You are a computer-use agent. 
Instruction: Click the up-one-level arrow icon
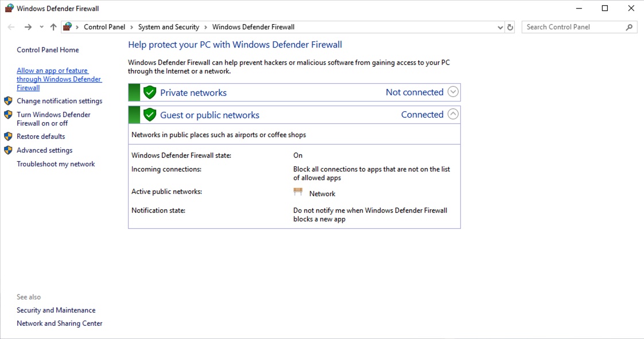click(53, 26)
